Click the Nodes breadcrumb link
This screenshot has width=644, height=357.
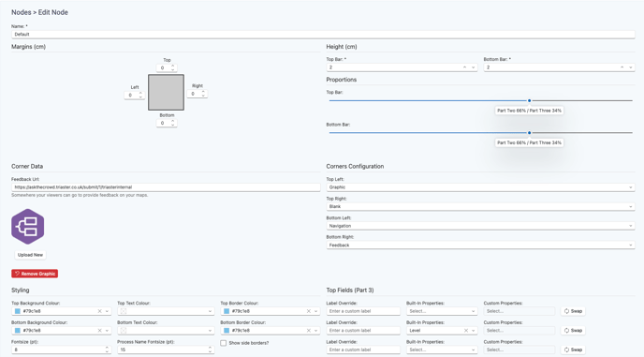point(21,12)
